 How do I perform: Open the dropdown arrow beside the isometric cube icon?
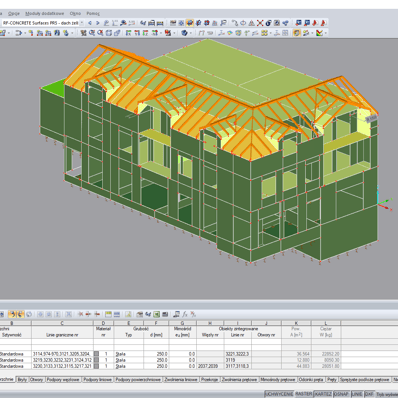191,33
